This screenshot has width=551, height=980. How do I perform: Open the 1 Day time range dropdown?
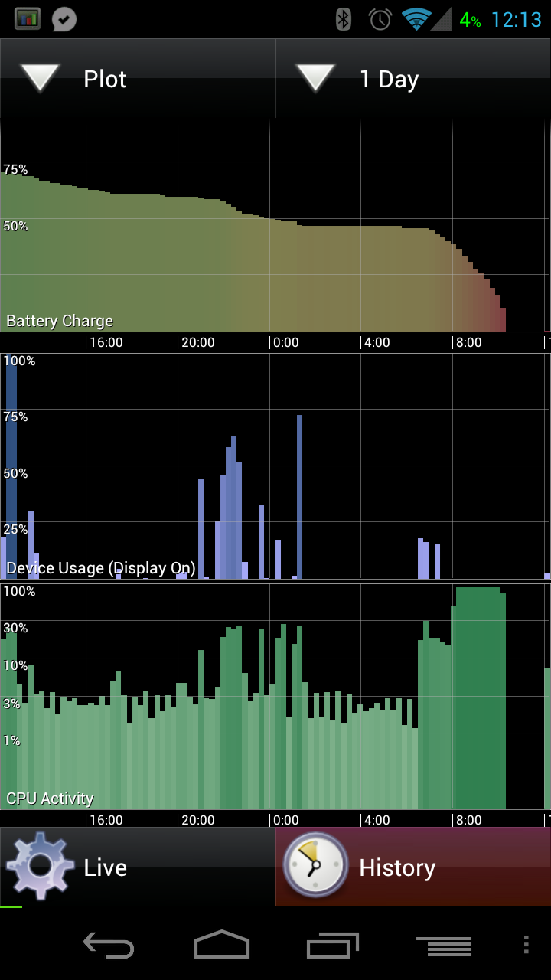click(x=413, y=79)
